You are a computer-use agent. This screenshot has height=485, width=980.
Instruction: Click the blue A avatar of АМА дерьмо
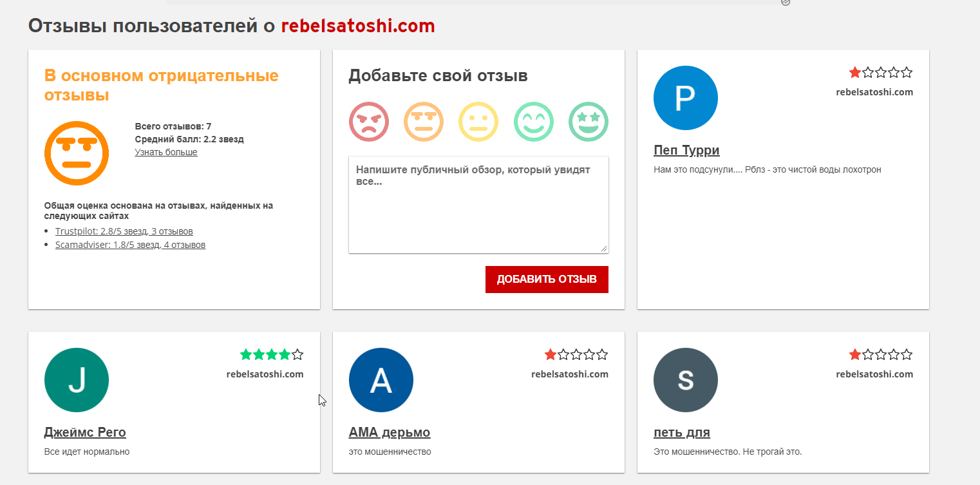click(381, 380)
